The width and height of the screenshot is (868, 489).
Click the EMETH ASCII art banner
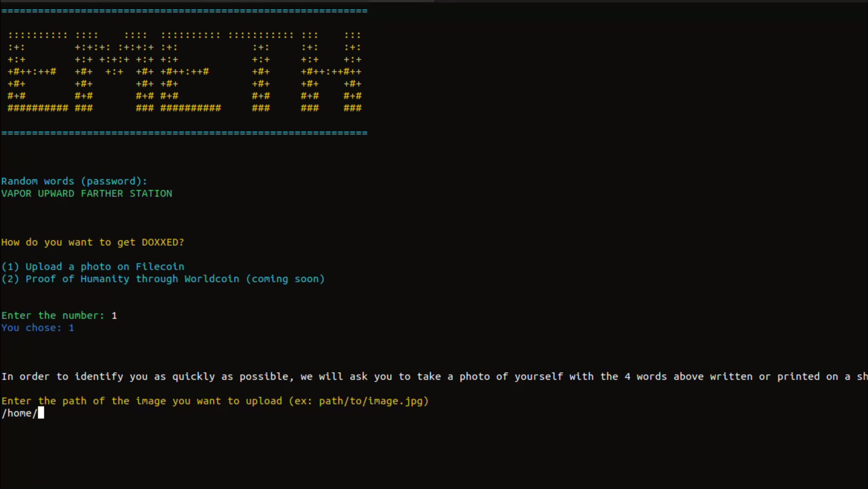pos(184,72)
